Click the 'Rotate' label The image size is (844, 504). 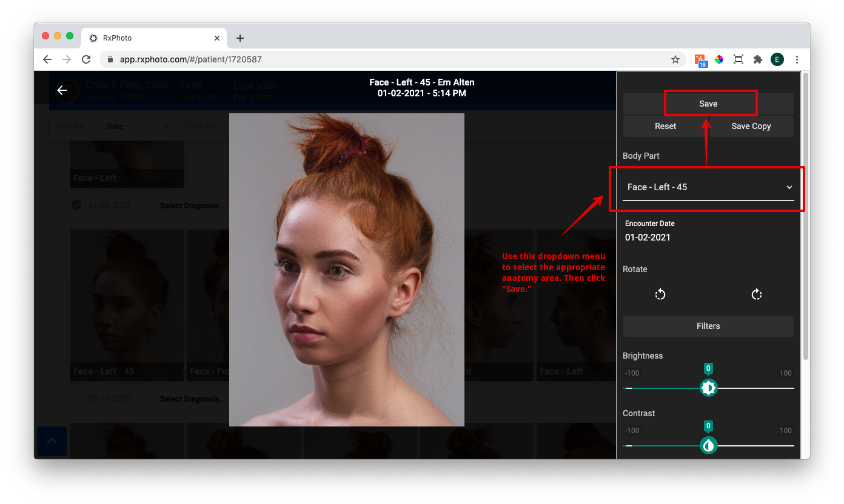635,269
